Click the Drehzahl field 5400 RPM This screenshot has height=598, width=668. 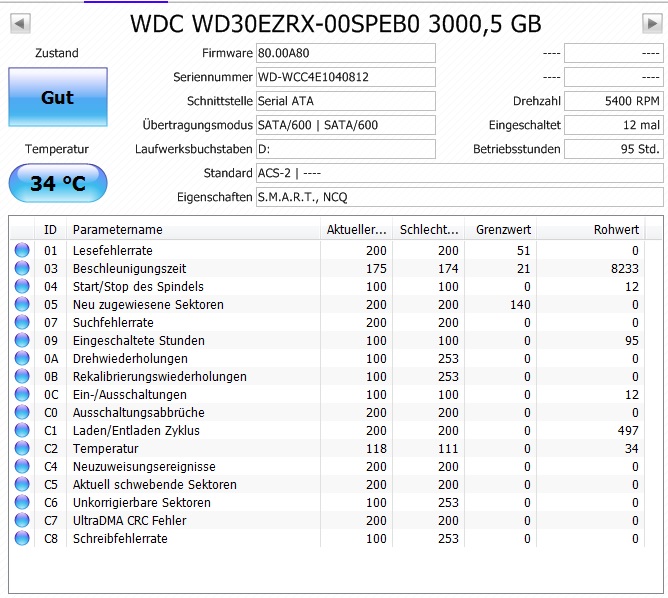pyautogui.click(x=614, y=101)
